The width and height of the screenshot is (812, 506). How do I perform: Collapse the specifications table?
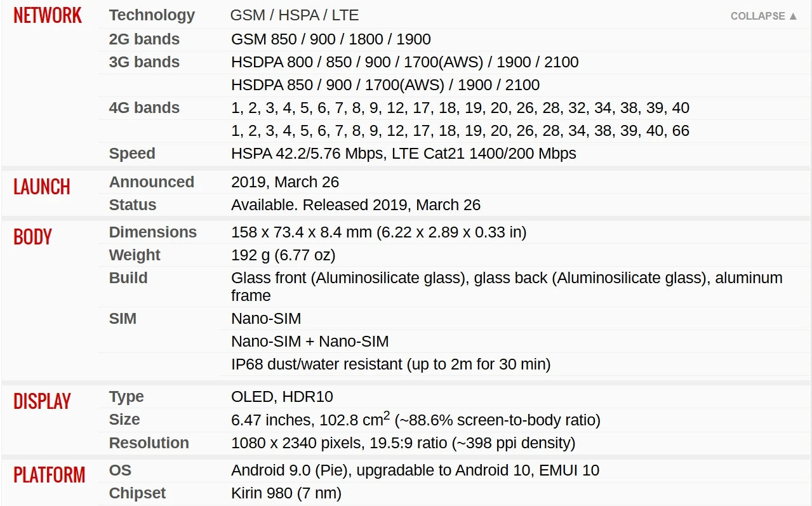pyautogui.click(x=759, y=16)
